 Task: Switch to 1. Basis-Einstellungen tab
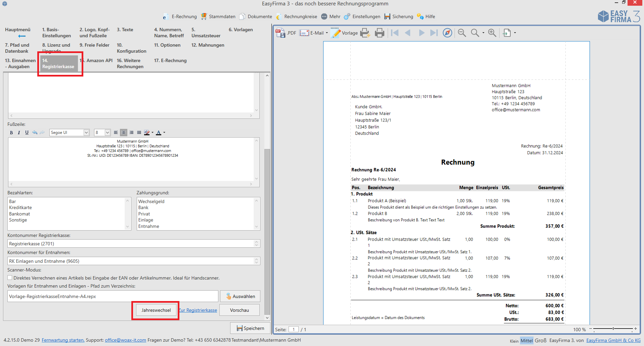click(x=56, y=33)
